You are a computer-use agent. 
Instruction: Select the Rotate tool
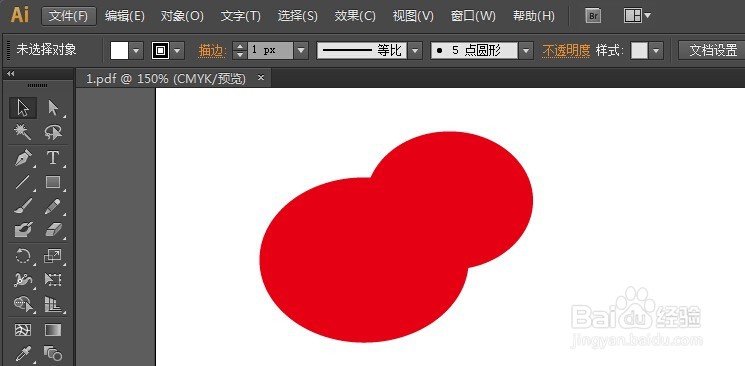coord(23,256)
